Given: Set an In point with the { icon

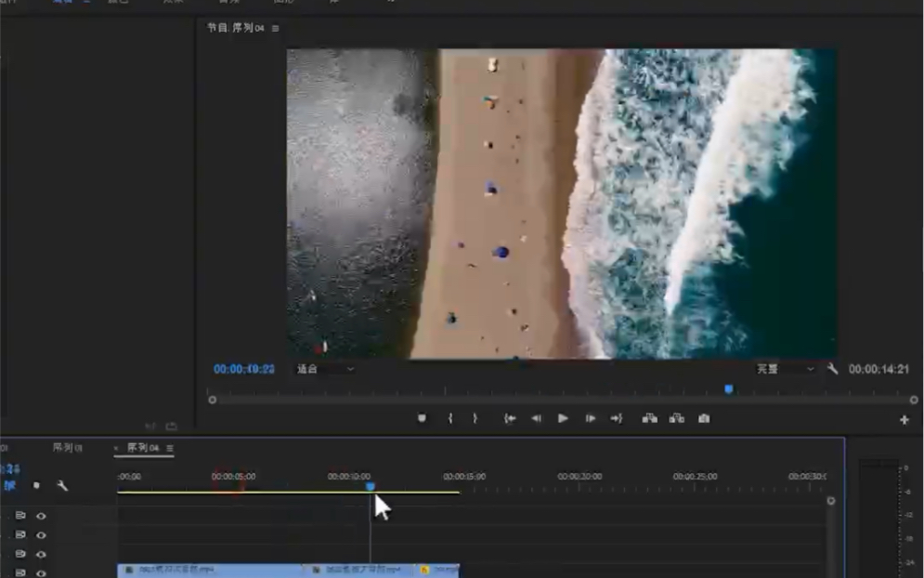Looking at the screenshot, I should click(x=450, y=418).
